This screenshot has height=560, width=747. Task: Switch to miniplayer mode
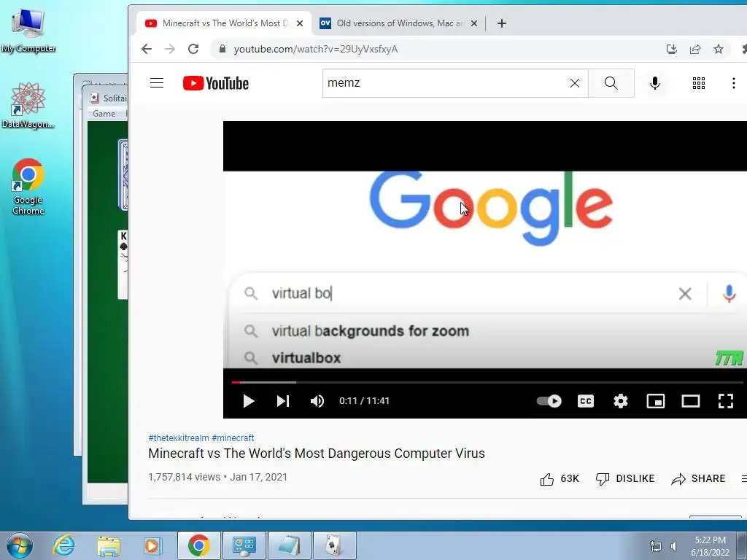(656, 401)
